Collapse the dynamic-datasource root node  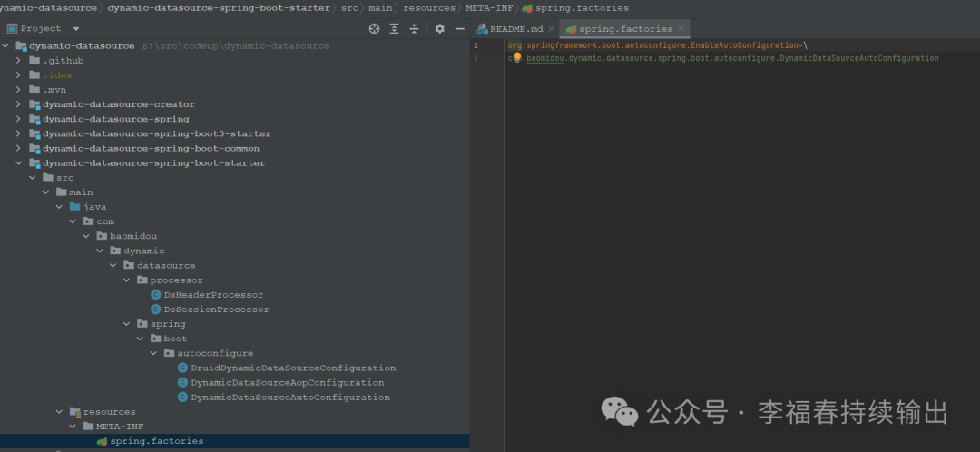5,45
